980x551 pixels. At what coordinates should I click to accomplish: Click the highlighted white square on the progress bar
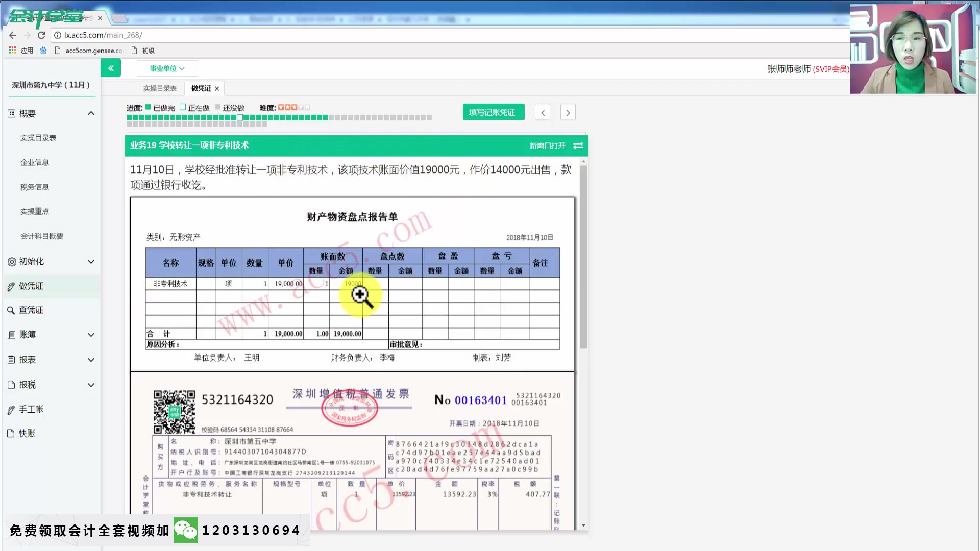[239, 117]
